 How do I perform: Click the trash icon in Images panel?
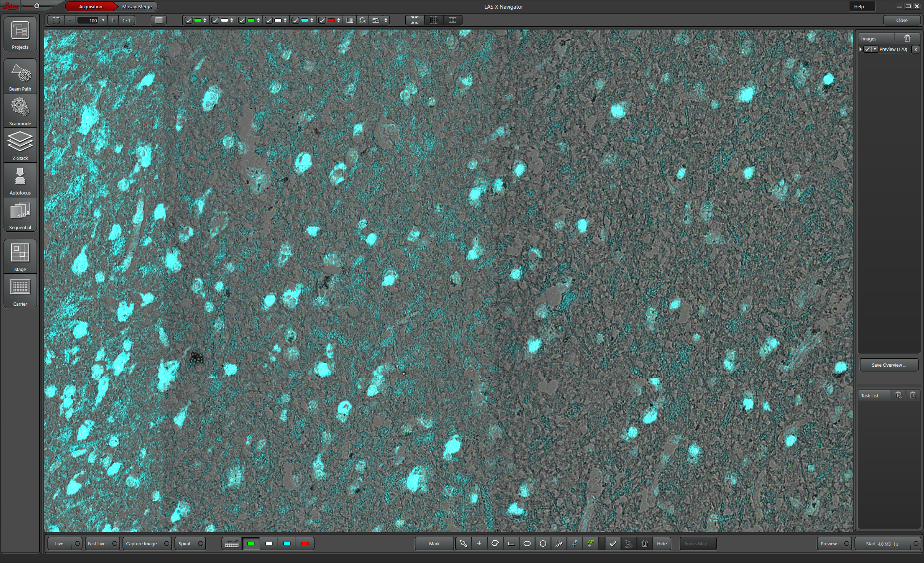[907, 38]
